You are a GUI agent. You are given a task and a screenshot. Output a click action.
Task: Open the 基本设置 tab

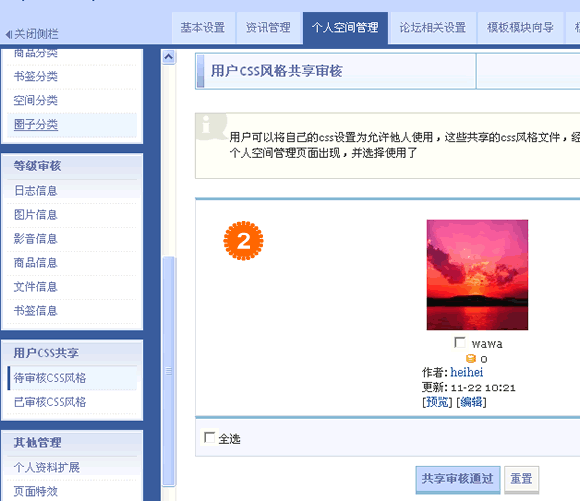point(203,28)
